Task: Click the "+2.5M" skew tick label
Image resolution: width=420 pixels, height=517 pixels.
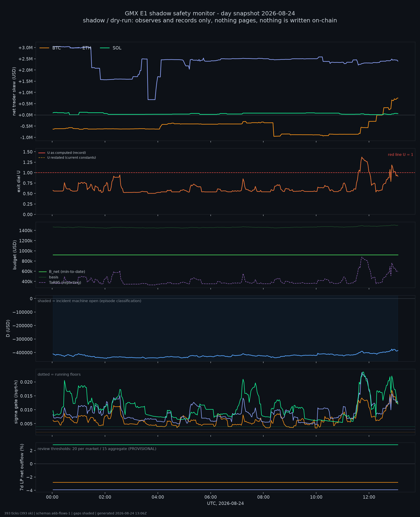Action: click(x=25, y=59)
